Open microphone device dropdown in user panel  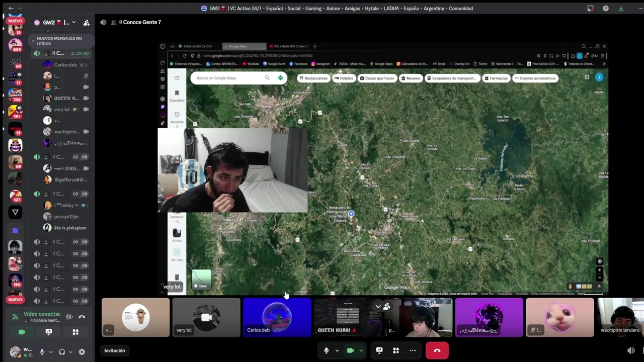pyautogui.click(x=50, y=352)
